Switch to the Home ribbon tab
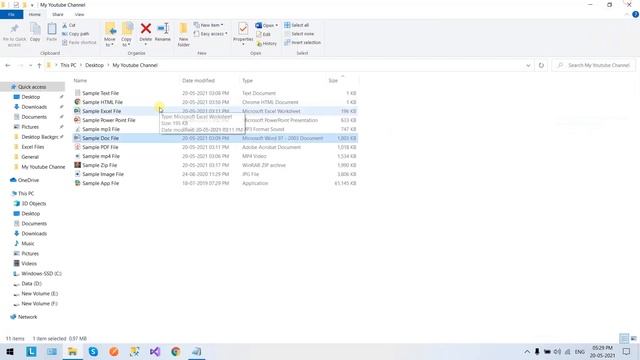Viewport: 640px width, 360px height. 35,14
